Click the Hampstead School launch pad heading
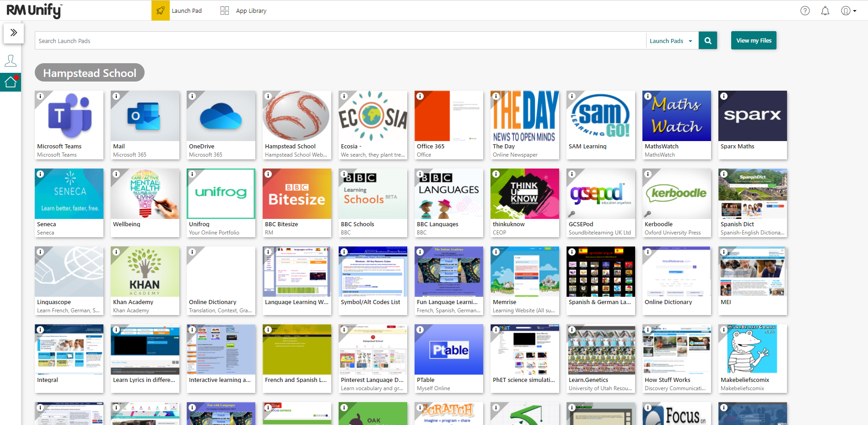This screenshot has height=425, width=868. click(x=90, y=73)
